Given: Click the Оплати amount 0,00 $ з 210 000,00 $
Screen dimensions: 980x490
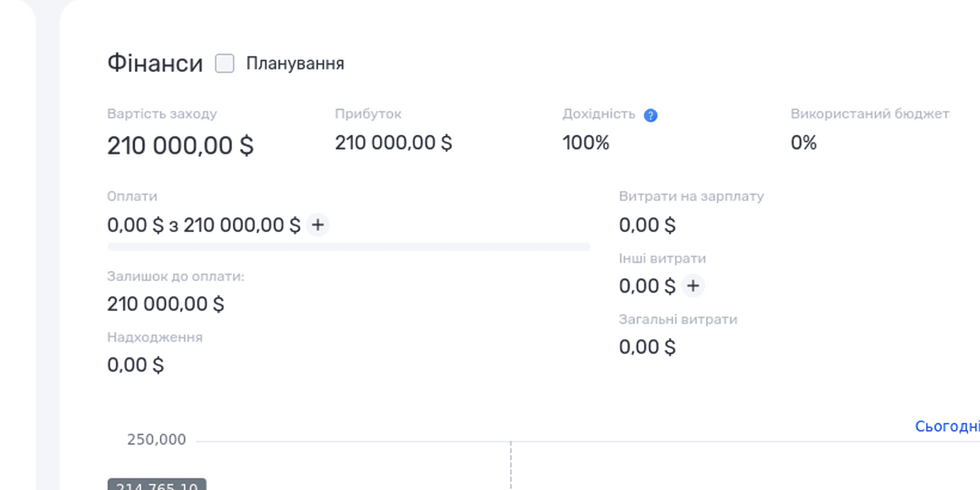Looking at the screenshot, I should click(204, 225).
